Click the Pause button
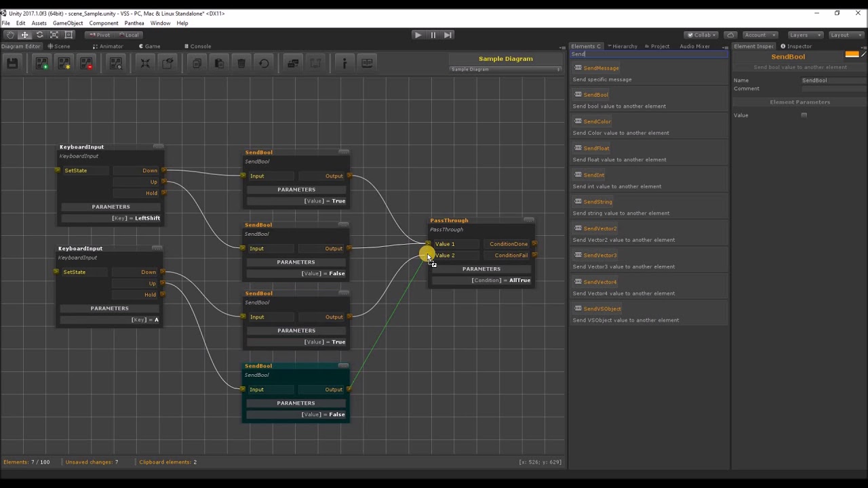Viewport: 868px width, 488px height. (x=433, y=35)
